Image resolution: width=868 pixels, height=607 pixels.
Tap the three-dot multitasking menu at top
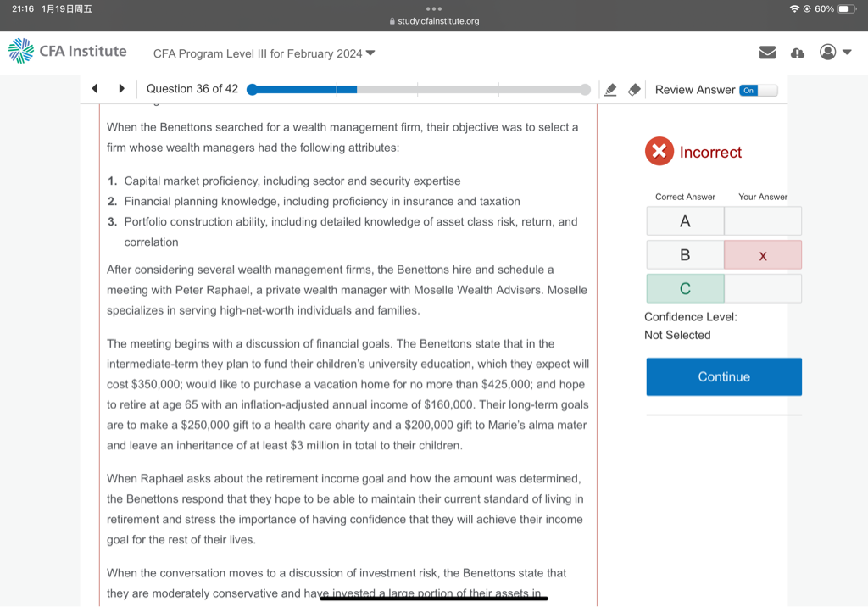click(434, 8)
